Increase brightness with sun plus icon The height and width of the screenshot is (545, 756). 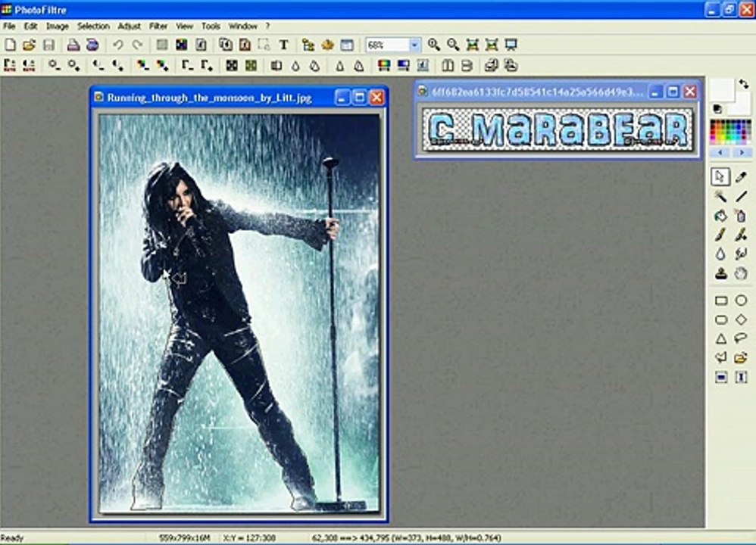(x=73, y=65)
